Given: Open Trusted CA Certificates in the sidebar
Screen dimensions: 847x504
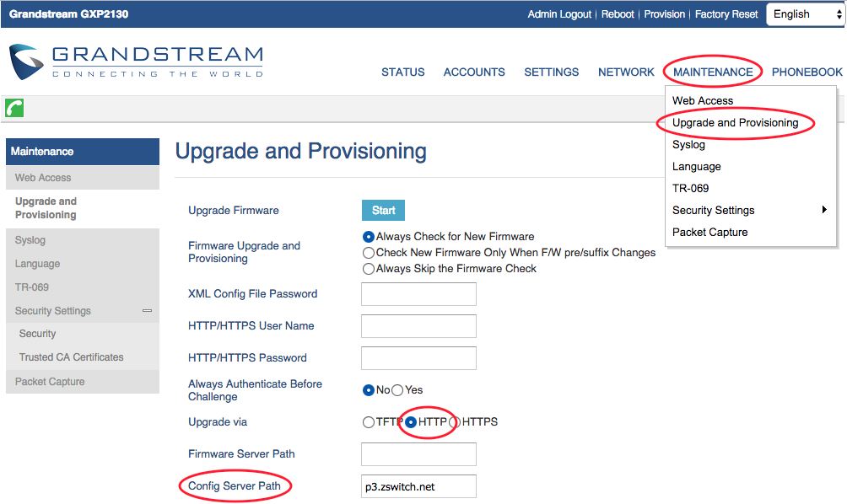Looking at the screenshot, I should [83, 357].
